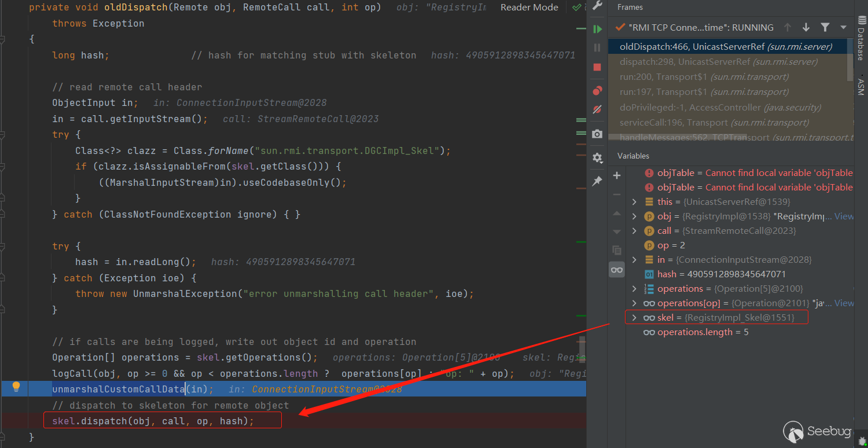The width and height of the screenshot is (868, 448).
Task: Select the run:200 Transport$1 frame
Action: tap(728, 76)
